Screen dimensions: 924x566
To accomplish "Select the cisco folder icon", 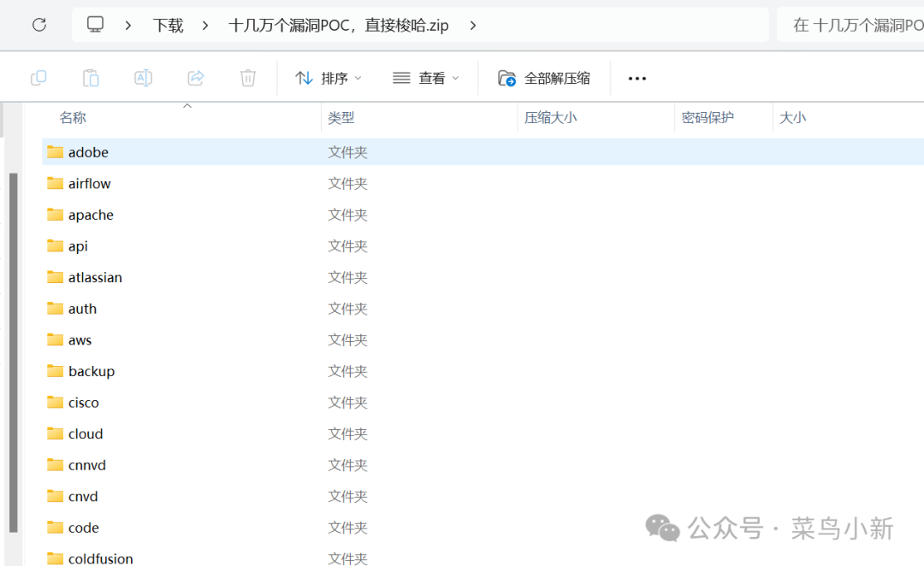I will 55,402.
